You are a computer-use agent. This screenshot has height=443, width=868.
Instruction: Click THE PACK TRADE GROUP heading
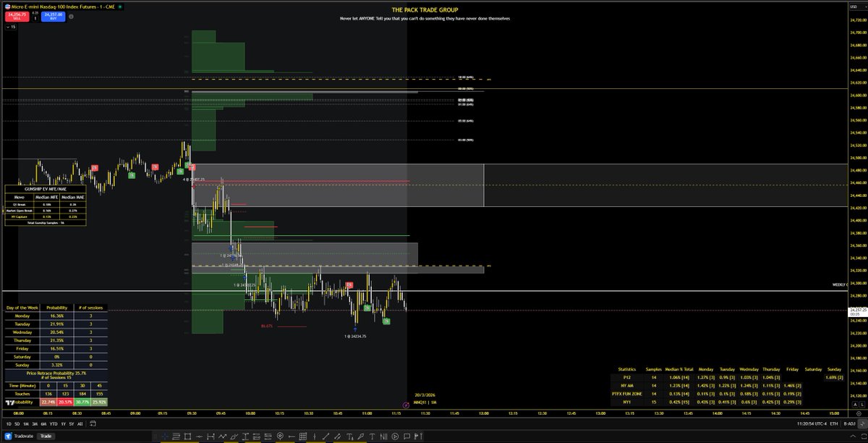pyautogui.click(x=425, y=10)
